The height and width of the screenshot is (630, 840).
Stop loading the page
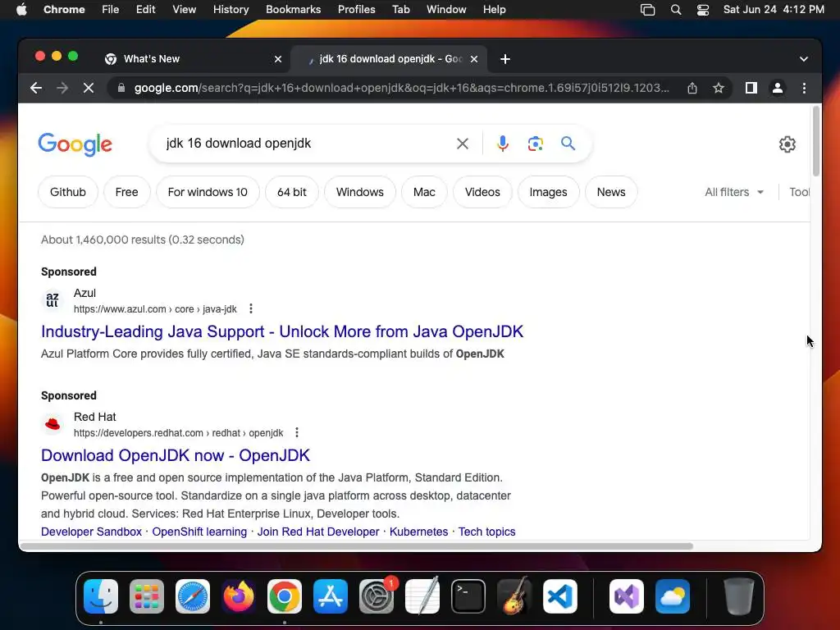pyautogui.click(x=89, y=88)
